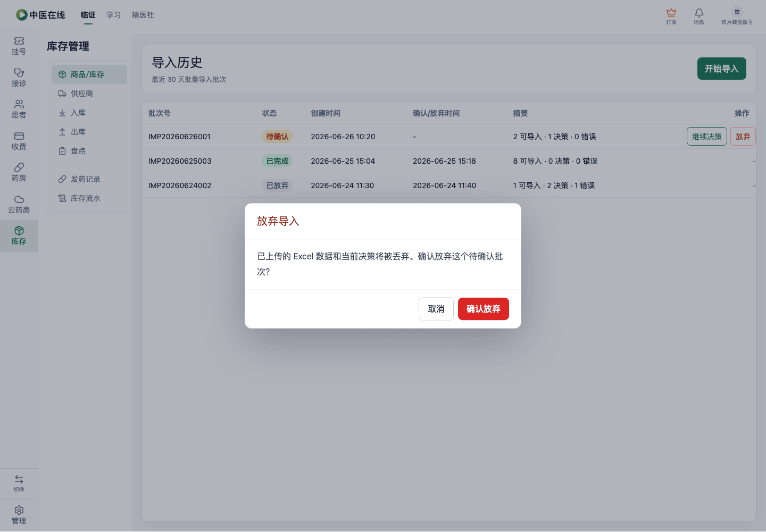Viewport: 766px width, 532px height.
Task: Click creation time 2026-06-24 11:30
Action: point(343,185)
